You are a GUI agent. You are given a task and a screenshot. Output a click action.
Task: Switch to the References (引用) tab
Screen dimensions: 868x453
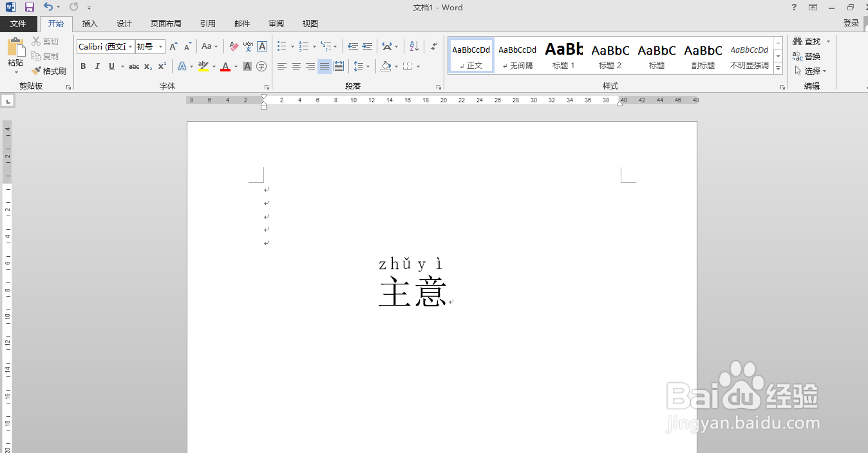click(207, 24)
